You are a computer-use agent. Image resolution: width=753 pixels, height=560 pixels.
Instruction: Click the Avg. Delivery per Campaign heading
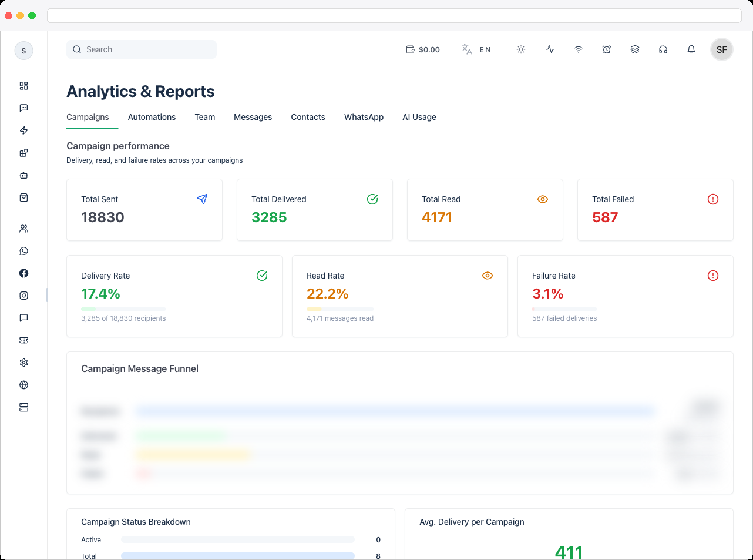pyautogui.click(x=472, y=522)
